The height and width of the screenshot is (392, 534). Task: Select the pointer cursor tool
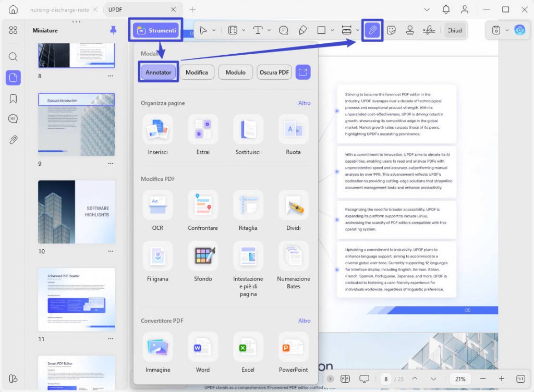pos(203,30)
